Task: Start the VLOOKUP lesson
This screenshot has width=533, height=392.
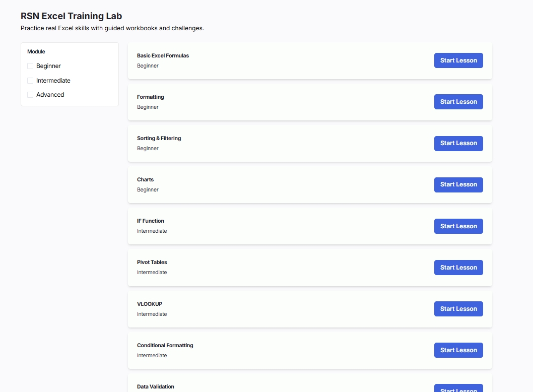Action: pyautogui.click(x=458, y=309)
